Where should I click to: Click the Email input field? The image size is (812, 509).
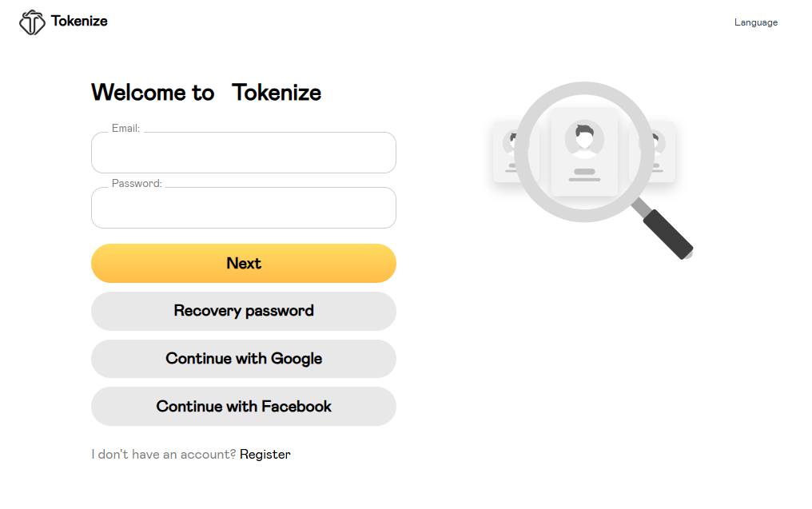pos(243,152)
